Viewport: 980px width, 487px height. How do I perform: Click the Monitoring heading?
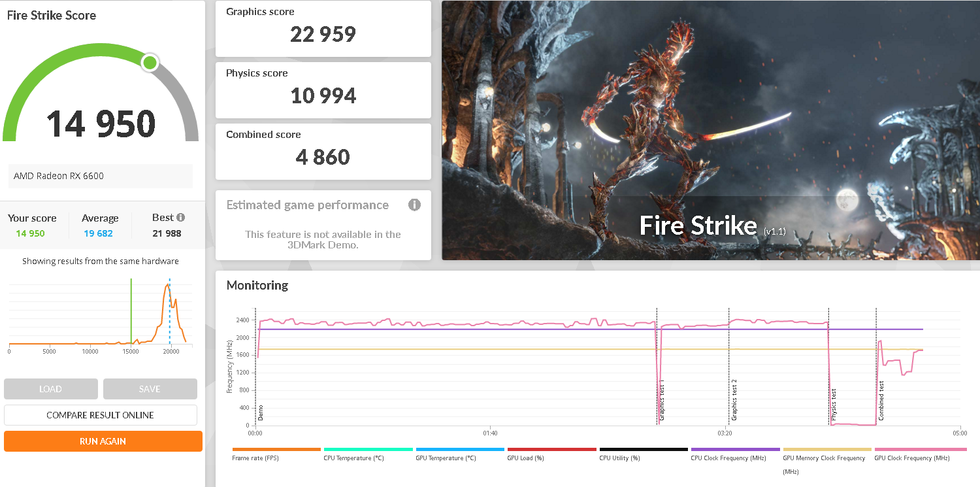[257, 285]
